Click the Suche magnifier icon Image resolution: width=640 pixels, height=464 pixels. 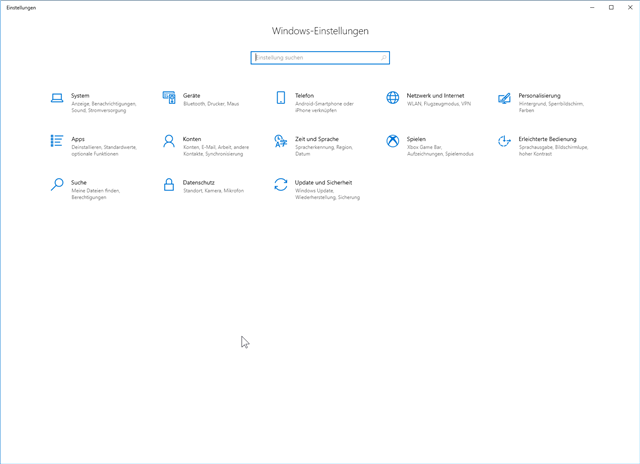pos(57,184)
